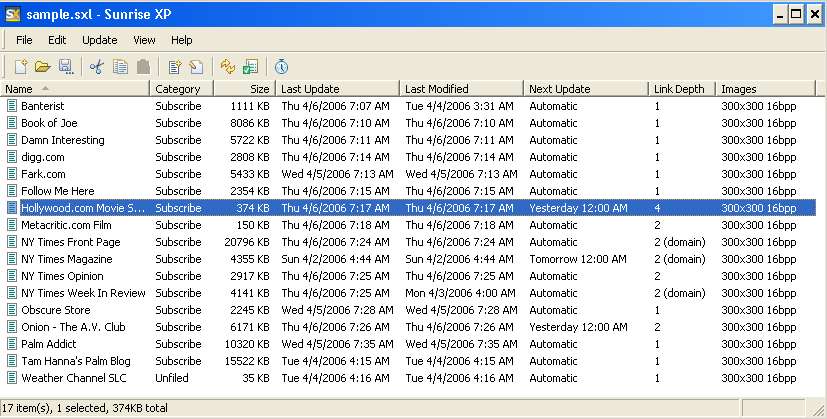The height and width of the screenshot is (419, 827).
Task: Select the Damn Interesting entry
Action: pos(63,140)
